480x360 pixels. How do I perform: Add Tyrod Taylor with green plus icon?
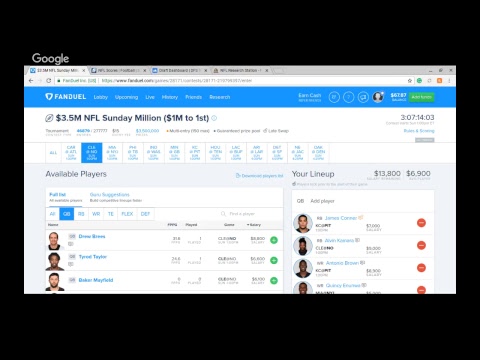pyautogui.click(x=274, y=260)
